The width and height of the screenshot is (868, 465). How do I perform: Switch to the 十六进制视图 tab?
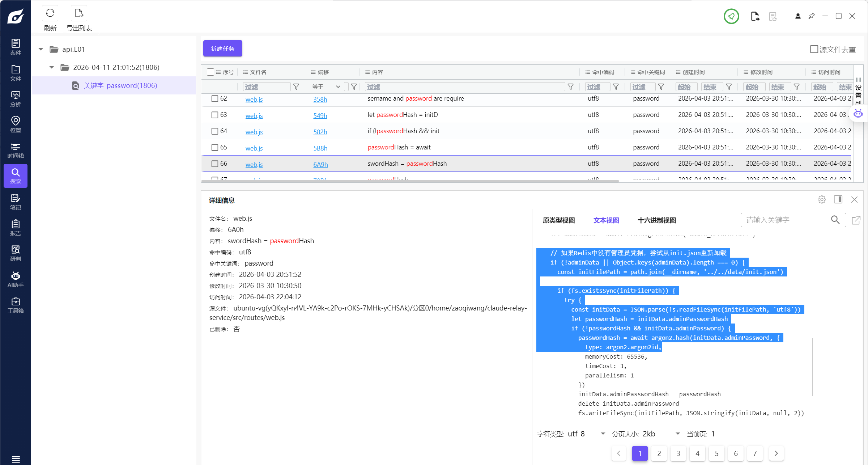(x=656, y=220)
